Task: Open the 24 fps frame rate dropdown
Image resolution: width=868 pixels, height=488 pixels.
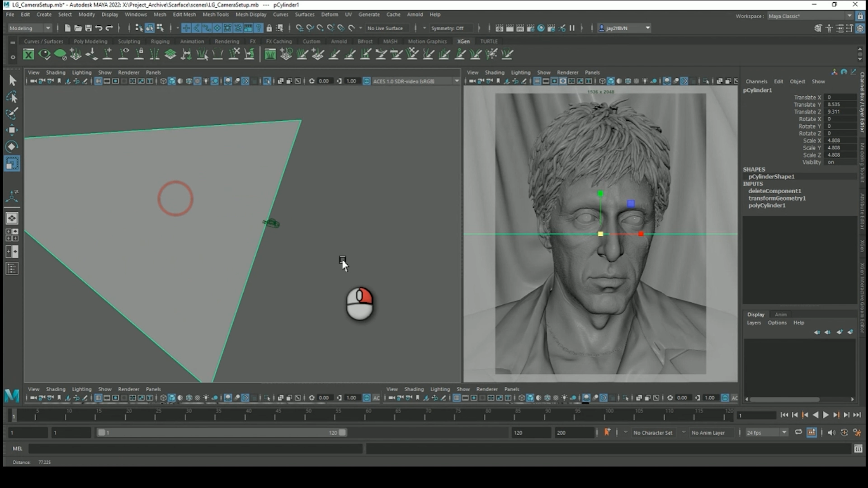Action: point(767,432)
